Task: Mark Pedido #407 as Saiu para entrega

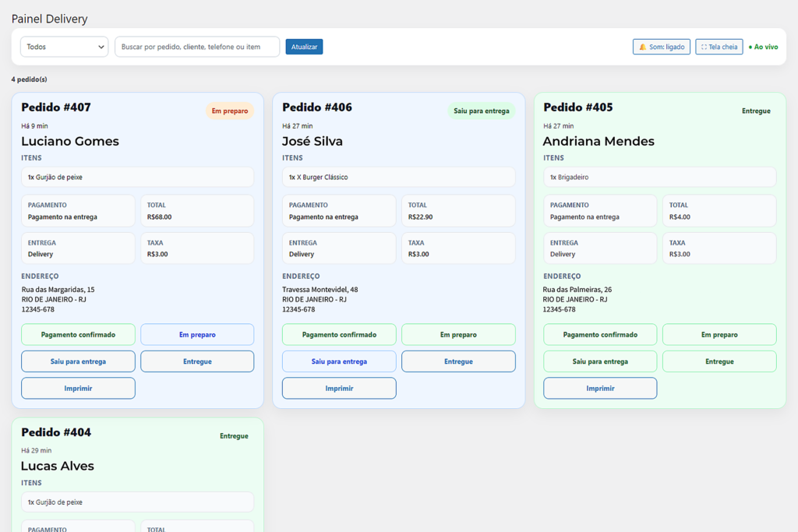Action: coord(78,361)
